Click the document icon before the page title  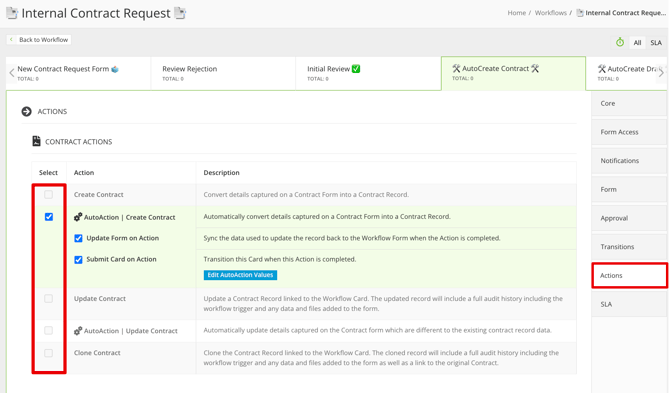(12, 13)
